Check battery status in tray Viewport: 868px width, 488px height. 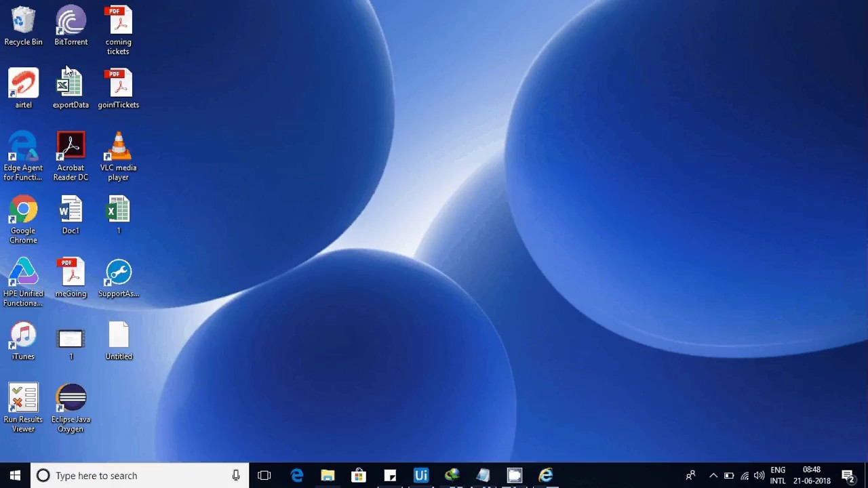coord(729,475)
